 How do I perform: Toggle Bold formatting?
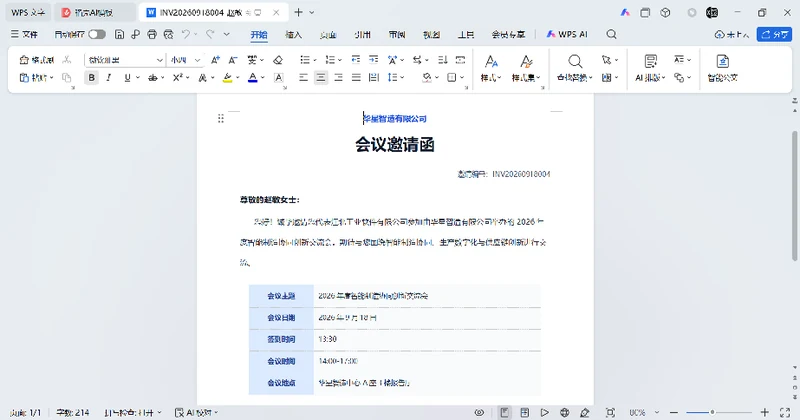[91, 78]
